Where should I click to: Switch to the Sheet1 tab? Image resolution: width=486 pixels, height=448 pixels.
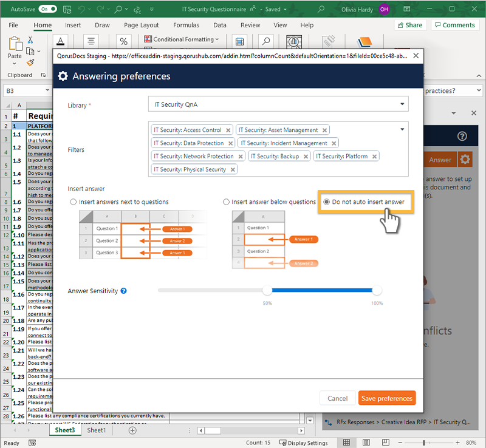(x=96, y=430)
